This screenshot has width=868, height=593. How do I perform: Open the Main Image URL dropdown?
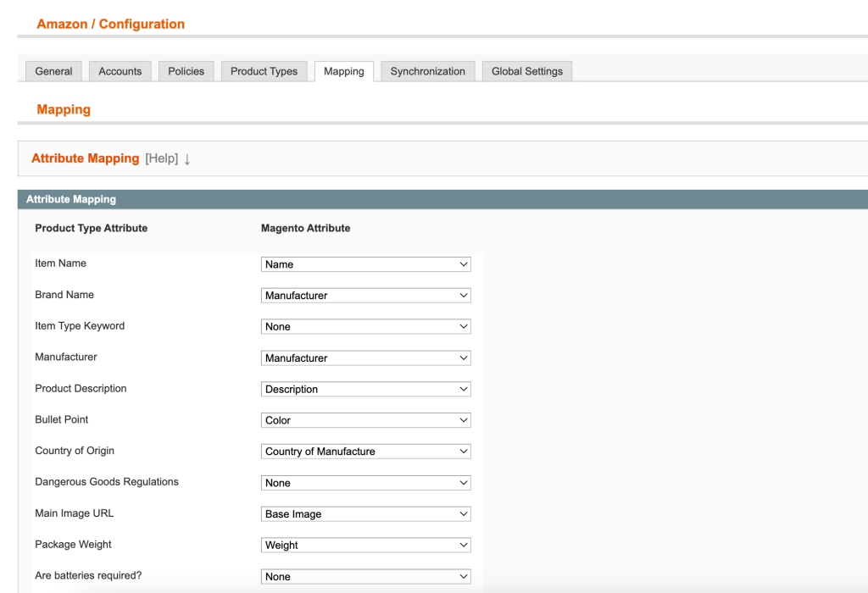pos(365,514)
